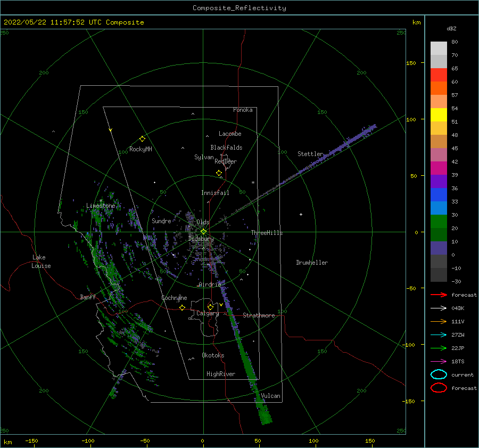Viewport: 479px width, 448px height.
Task: Click the cyan 27ZW arrow in legend
Action: 439,335
